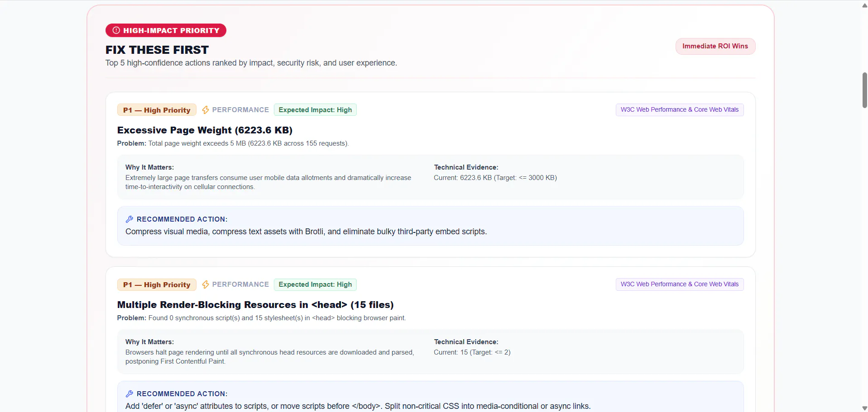Click "Add 'defer' or 'async' attributes" action text

pyautogui.click(x=358, y=406)
